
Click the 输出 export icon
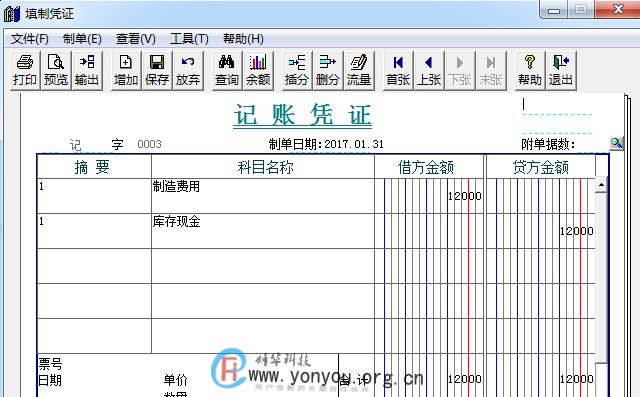(87, 70)
